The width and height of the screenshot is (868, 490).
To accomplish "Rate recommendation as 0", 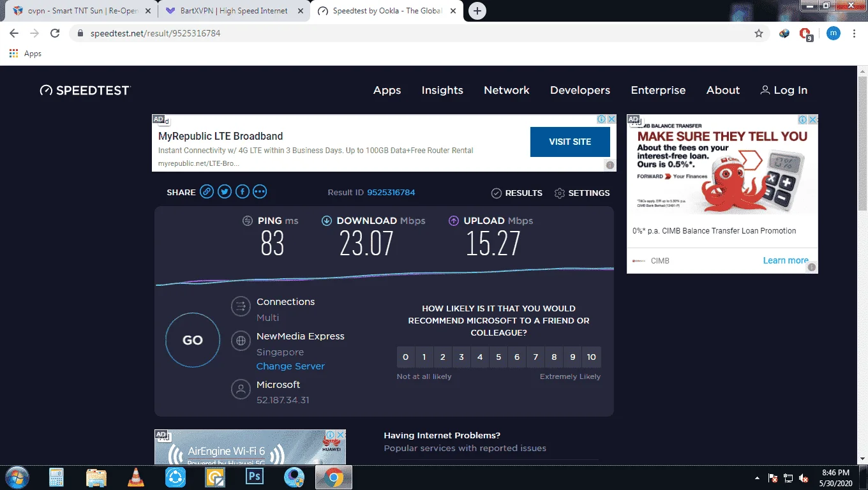I will coord(405,357).
